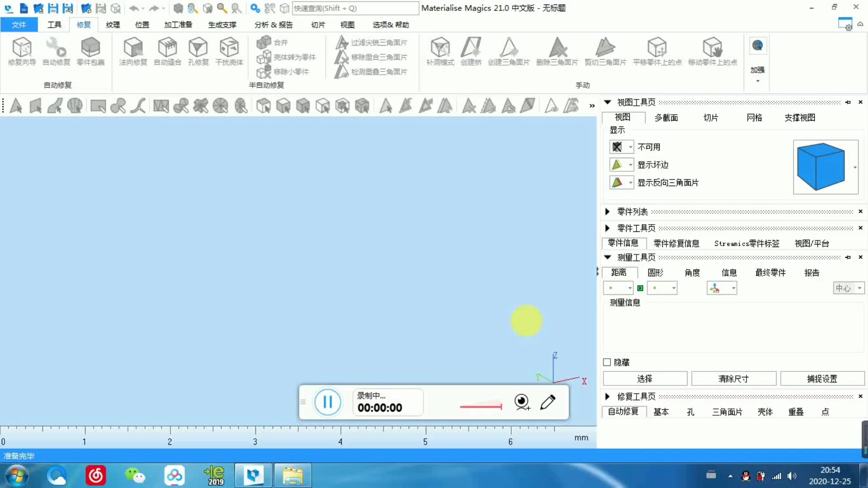Image resolution: width=868 pixels, height=488 pixels.
Task: Click the new file icon in quick toolbar
Action: click(24, 8)
